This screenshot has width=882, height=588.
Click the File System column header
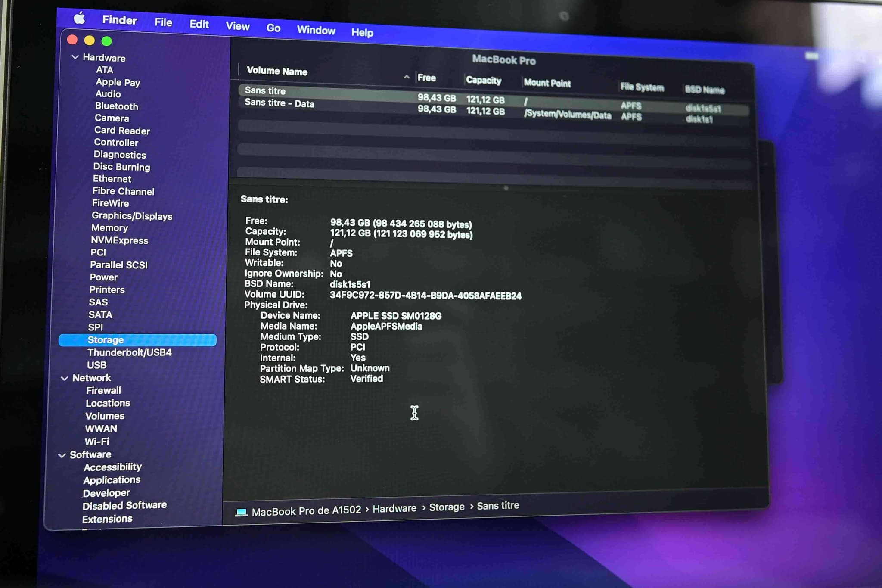click(x=642, y=87)
